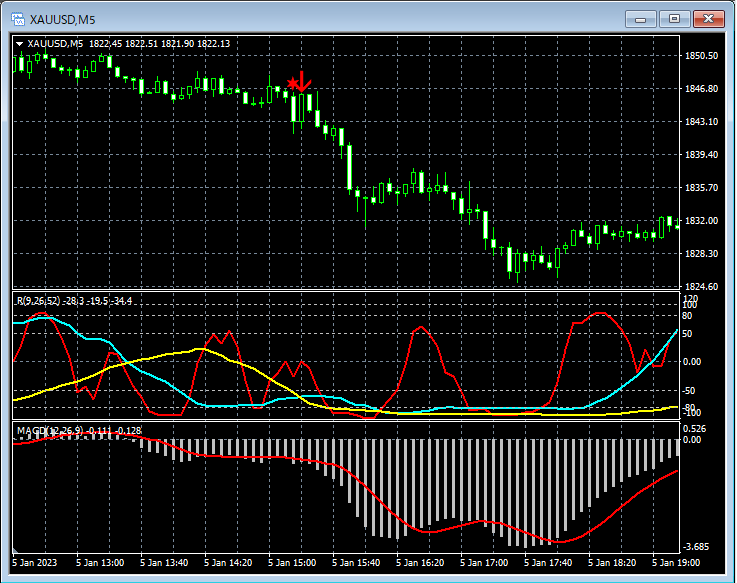737x583 pixels.
Task: Close the XAUUSD,M5 chart window
Action: [709, 18]
